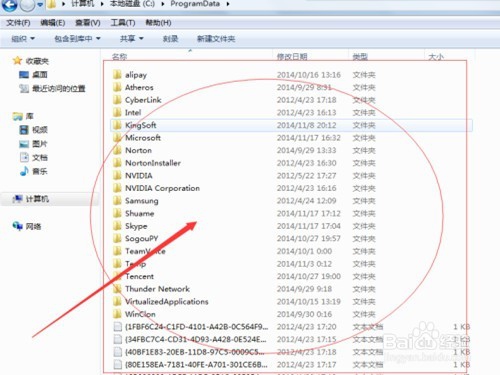Click the ProgramData breadcrumb segment
The width and height of the screenshot is (500, 375).
click(x=195, y=4)
